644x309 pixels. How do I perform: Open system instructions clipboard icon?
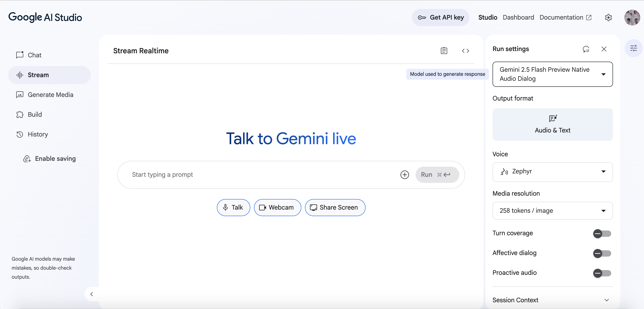click(x=444, y=51)
